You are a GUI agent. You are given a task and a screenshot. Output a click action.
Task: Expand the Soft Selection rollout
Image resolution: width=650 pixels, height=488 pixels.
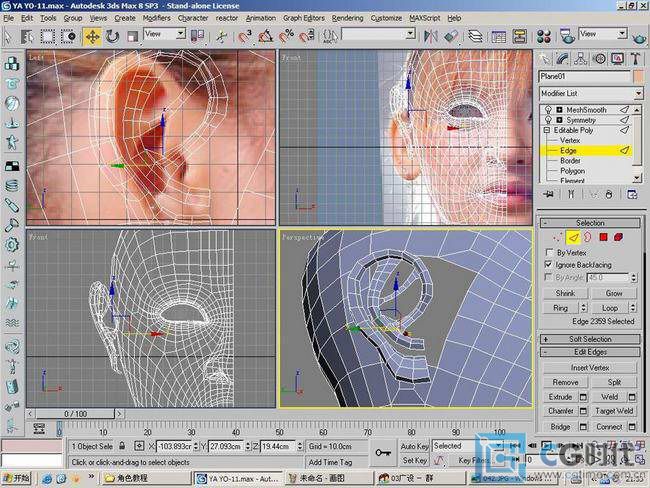(x=590, y=339)
